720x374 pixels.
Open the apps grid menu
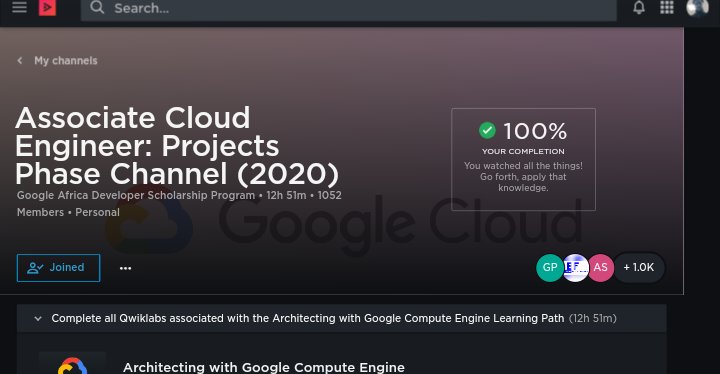tap(667, 7)
